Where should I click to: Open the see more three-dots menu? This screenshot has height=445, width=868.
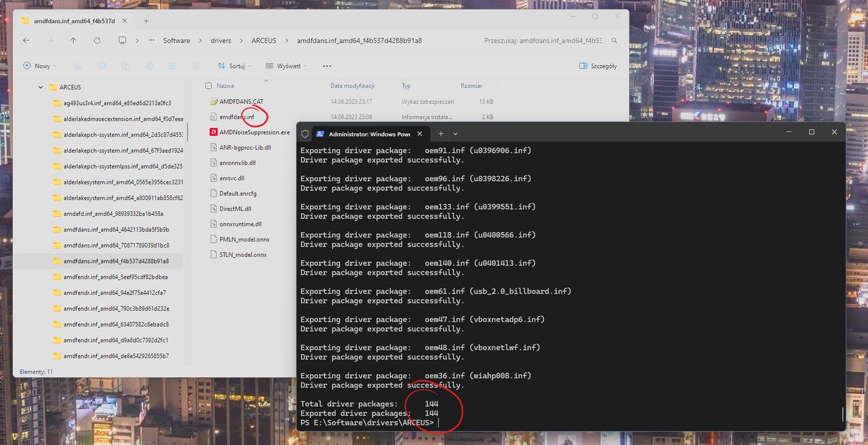pyautogui.click(x=327, y=66)
